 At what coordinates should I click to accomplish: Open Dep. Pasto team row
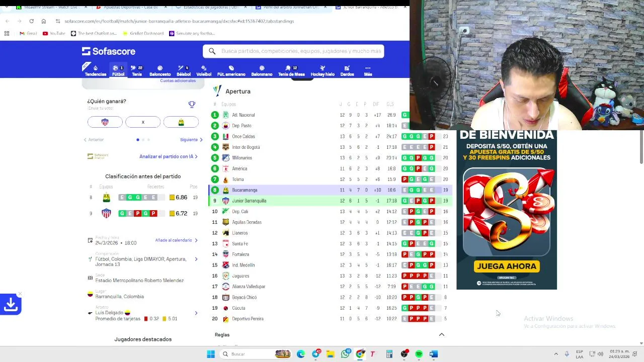(330, 126)
